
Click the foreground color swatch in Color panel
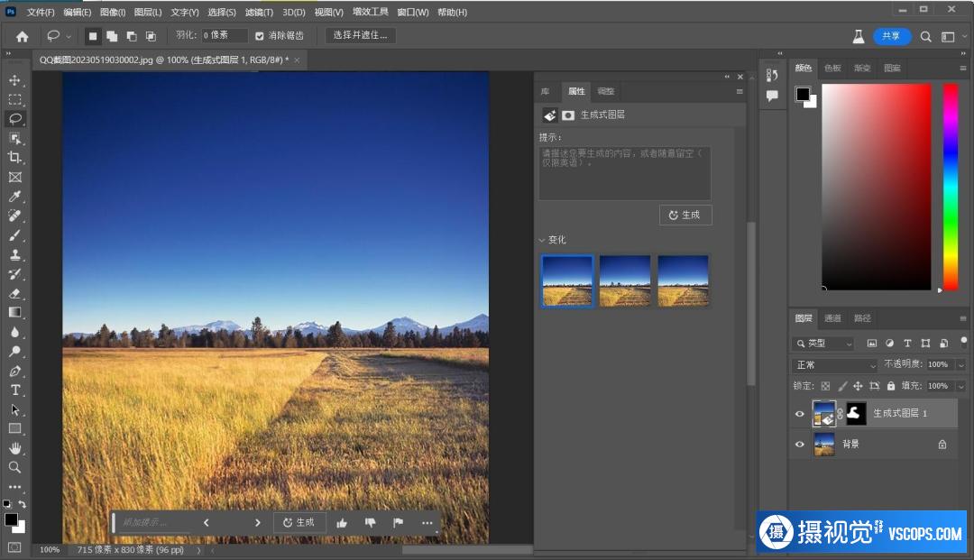click(803, 94)
